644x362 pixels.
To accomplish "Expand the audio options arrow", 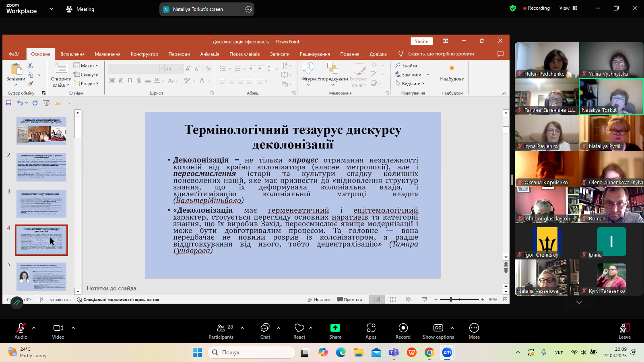I will pos(34,328).
